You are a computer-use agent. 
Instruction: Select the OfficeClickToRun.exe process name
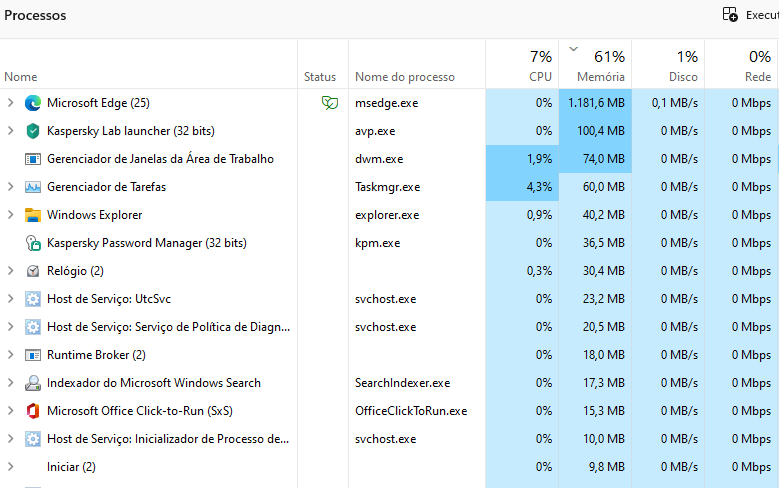[411, 411]
